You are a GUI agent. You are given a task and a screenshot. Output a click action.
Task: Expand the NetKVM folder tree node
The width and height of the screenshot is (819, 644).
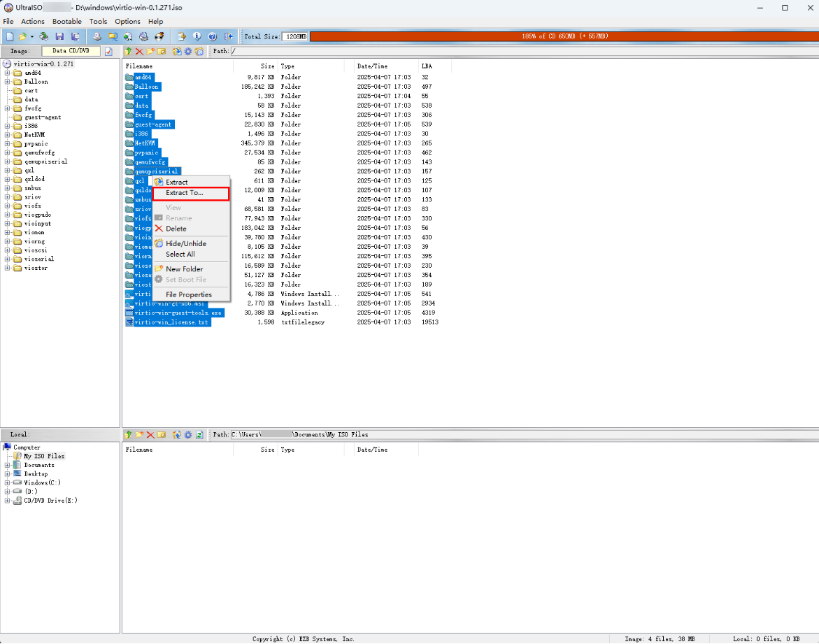point(7,135)
